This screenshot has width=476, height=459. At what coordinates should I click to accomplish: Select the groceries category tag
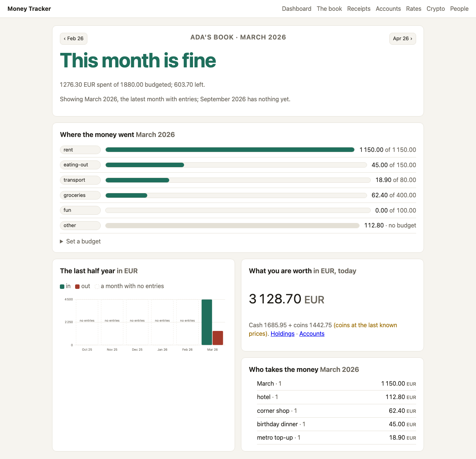80,195
